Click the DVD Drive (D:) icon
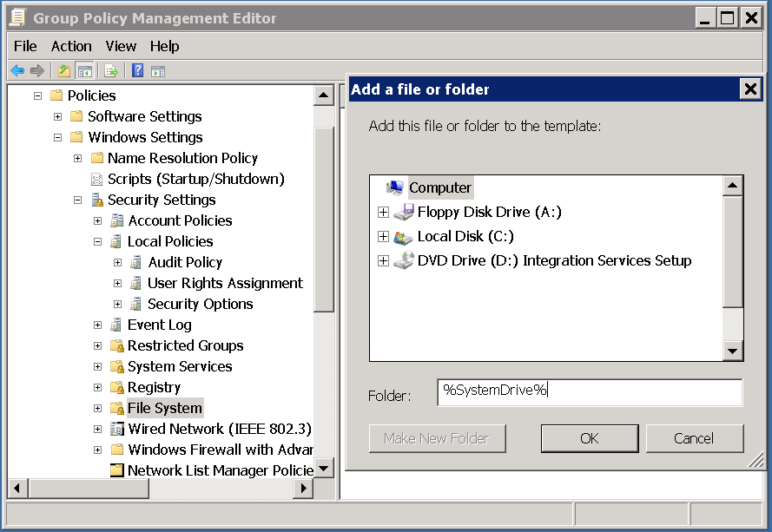Viewport: 772px width, 532px height. click(404, 260)
